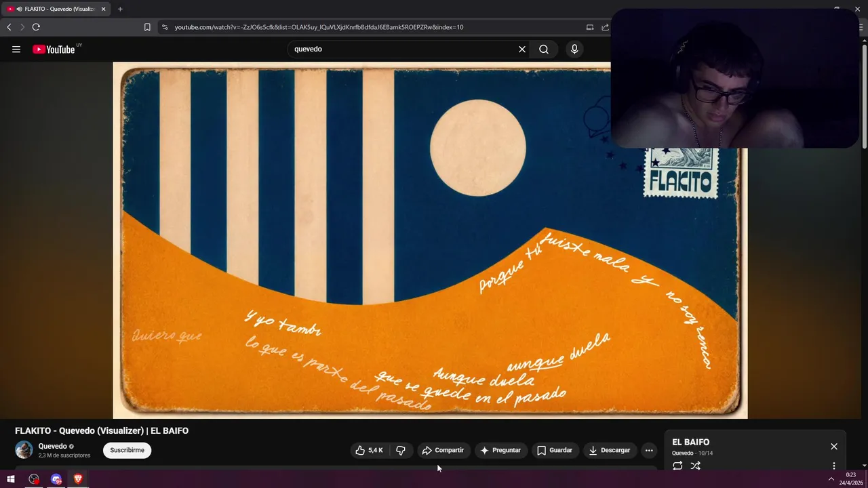Image resolution: width=868 pixels, height=488 pixels.
Task: Show hidden system tray icons
Action: [831, 479]
